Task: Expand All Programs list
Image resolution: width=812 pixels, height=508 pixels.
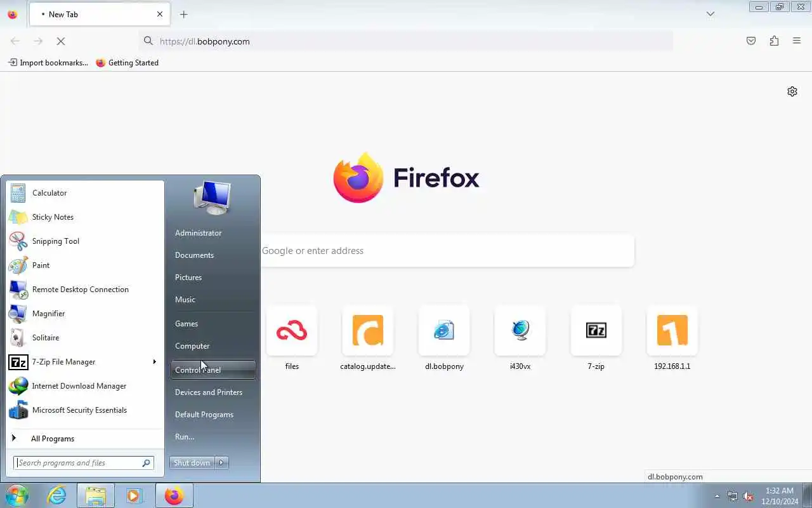Action: pos(85,439)
